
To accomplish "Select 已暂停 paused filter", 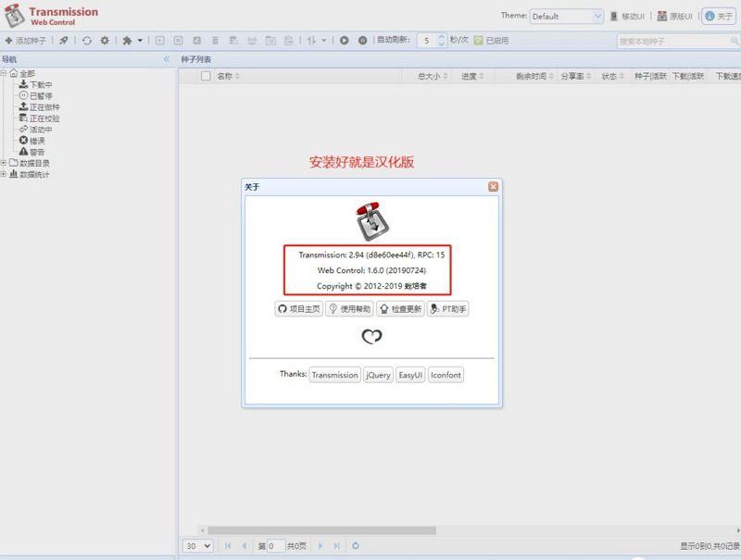I will pyautogui.click(x=41, y=96).
